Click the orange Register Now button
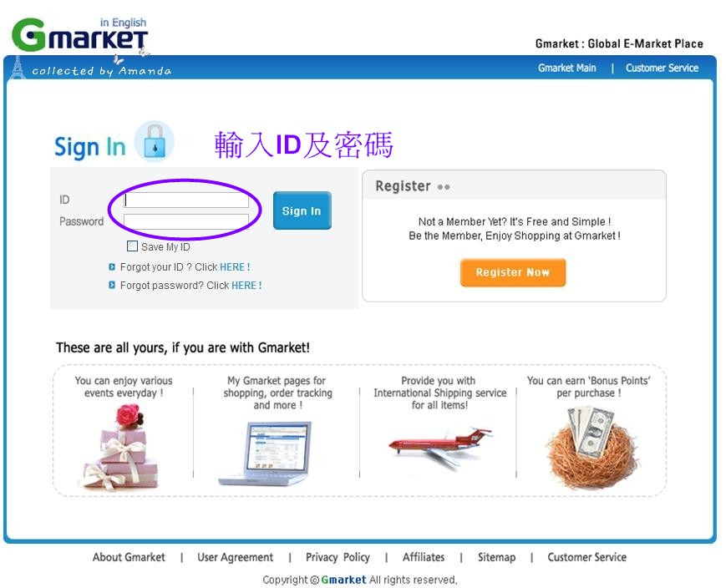Viewport: 726px width, 588px height. 513,272
